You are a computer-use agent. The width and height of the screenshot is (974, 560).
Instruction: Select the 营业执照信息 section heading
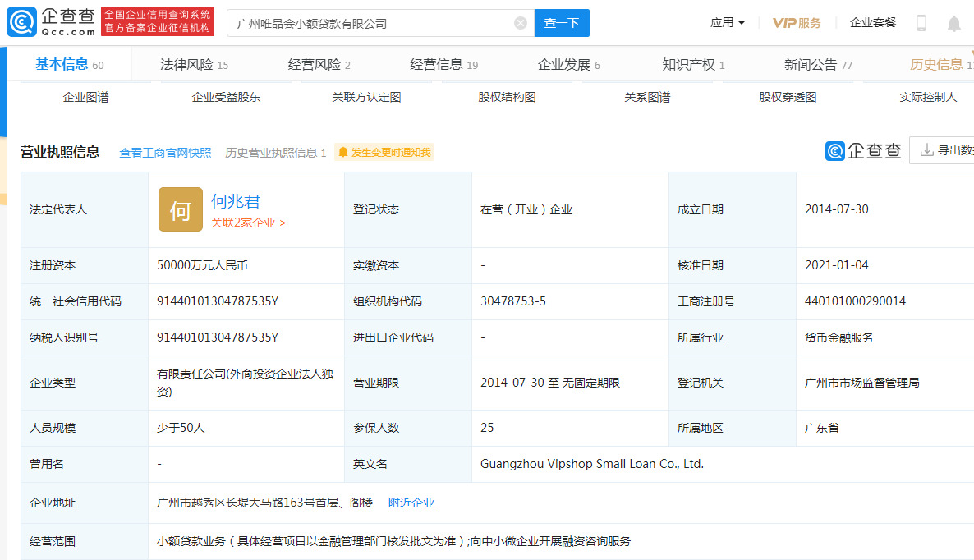(x=60, y=152)
